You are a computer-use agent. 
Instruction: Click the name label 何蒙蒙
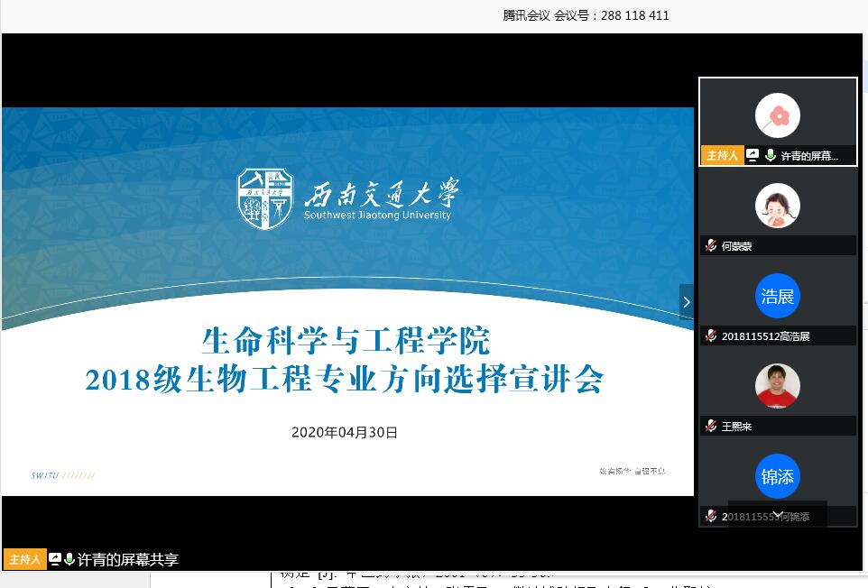(736, 246)
